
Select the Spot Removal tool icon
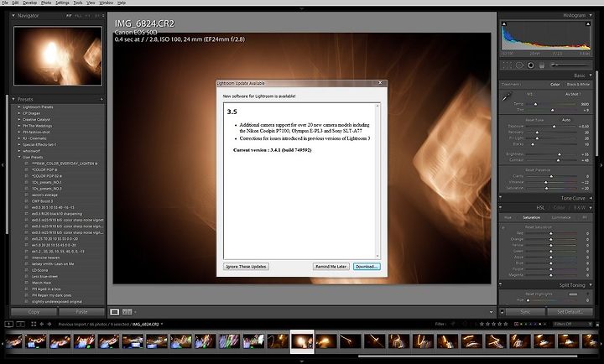point(519,65)
